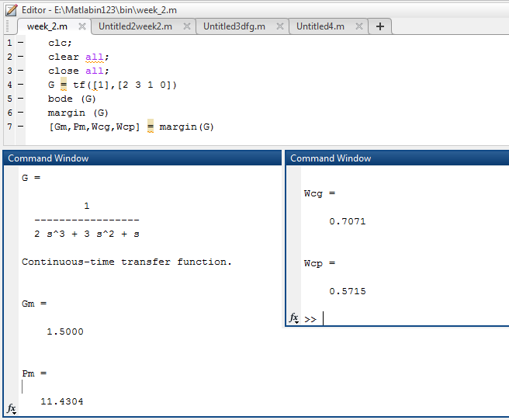Click the underlined 'all' in clear all

95,57
